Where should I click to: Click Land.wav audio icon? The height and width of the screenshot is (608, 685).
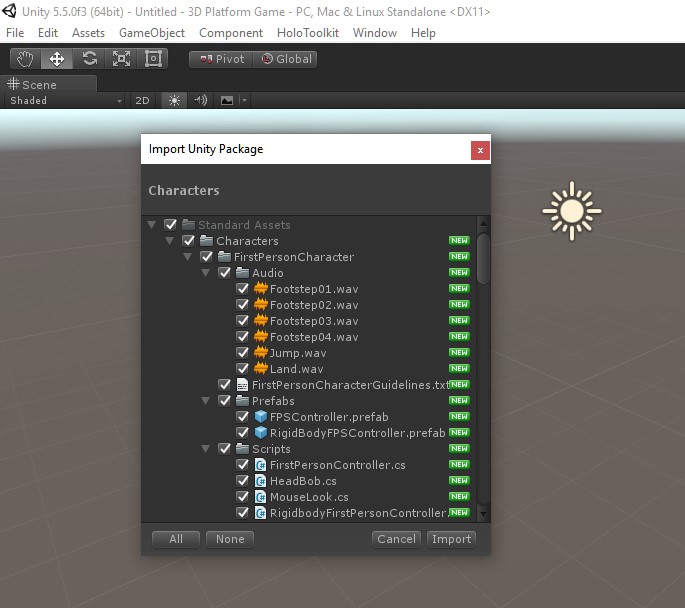point(260,369)
